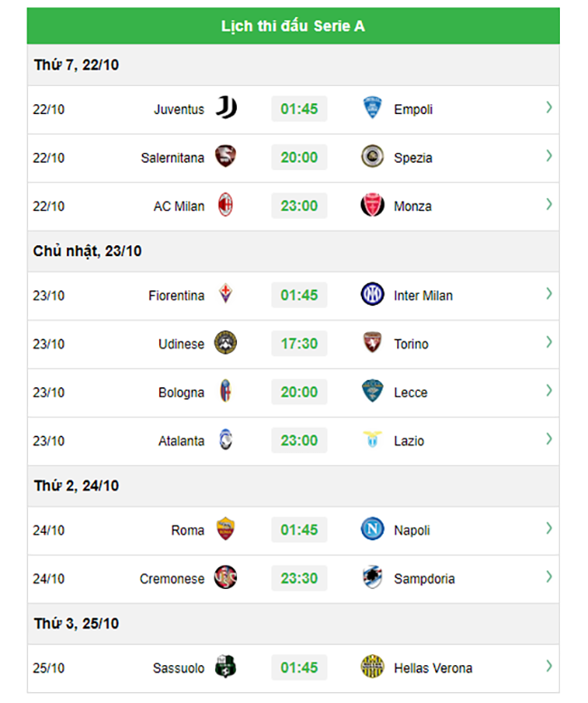Click the Udinese round emblem
Screen dimensions: 588x703
click(x=225, y=343)
